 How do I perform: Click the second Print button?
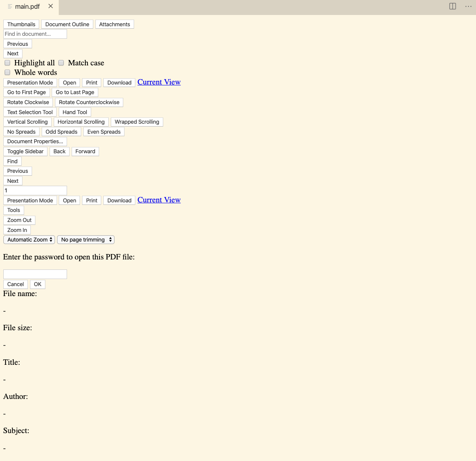click(x=92, y=201)
